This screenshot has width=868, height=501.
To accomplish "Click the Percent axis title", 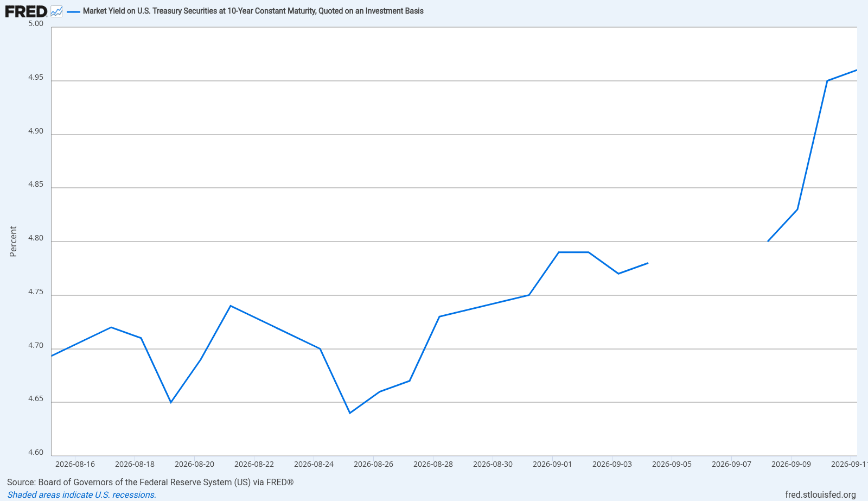I will [x=13, y=242].
